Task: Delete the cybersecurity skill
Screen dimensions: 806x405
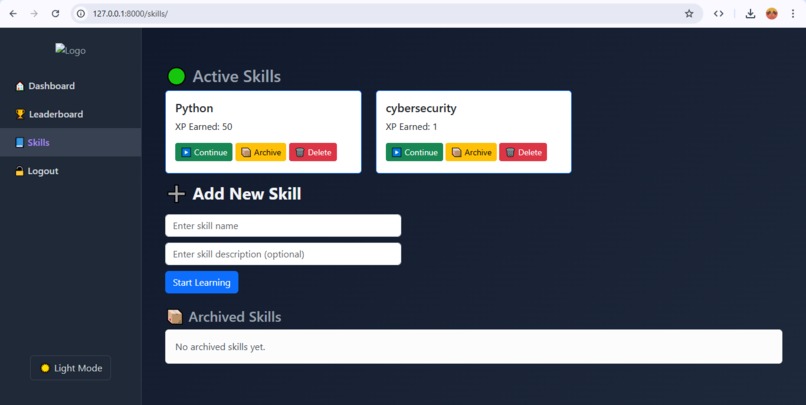Action: 523,152
